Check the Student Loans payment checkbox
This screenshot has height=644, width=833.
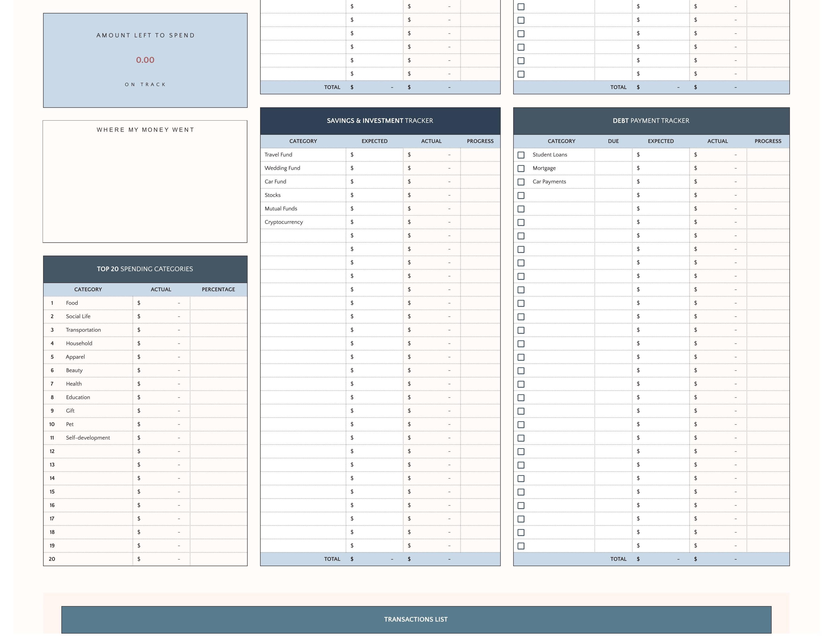point(521,154)
